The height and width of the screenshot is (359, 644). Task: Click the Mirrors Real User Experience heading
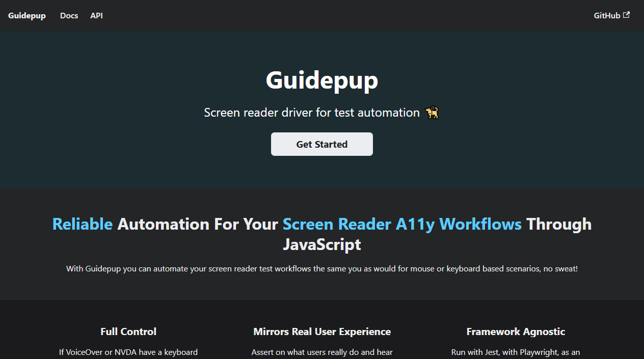(321, 332)
